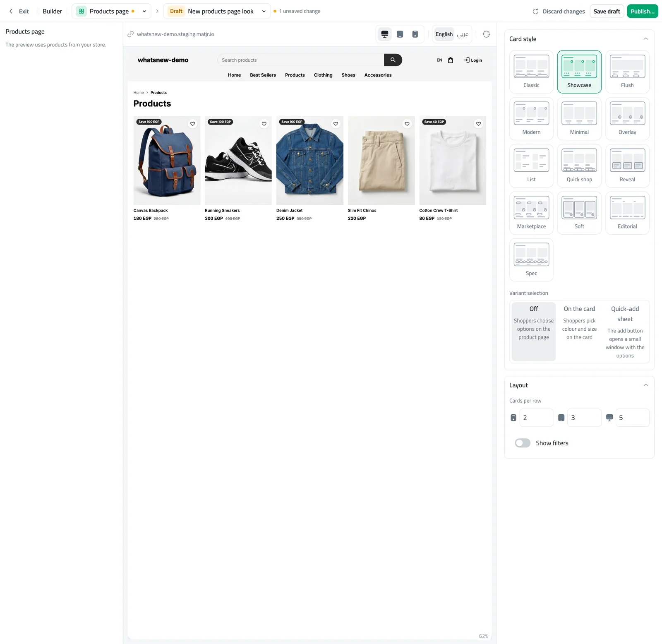Set variant selection to Quick-add sheet
662x644 pixels.
click(x=625, y=332)
